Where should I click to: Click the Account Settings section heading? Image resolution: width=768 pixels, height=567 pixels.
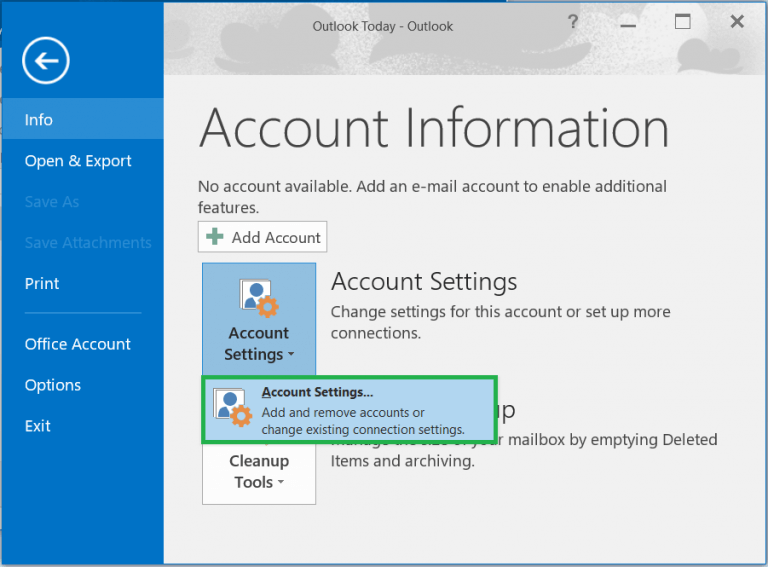tap(424, 282)
